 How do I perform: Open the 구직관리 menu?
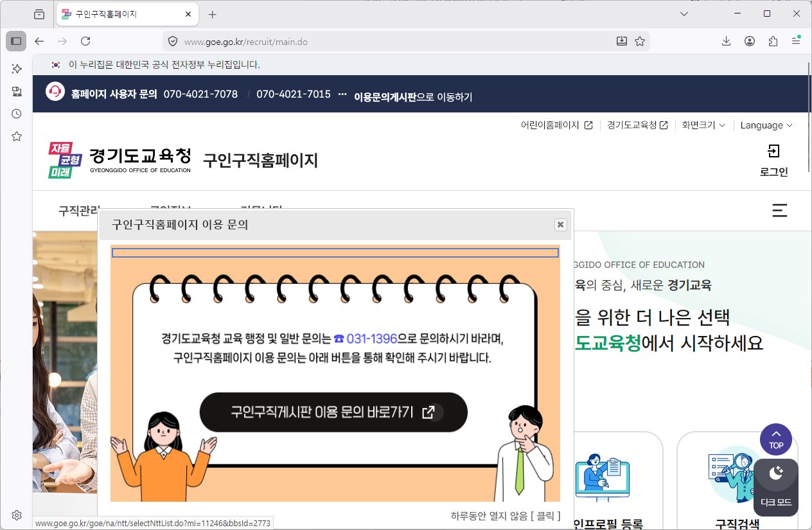click(x=79, y=210)
